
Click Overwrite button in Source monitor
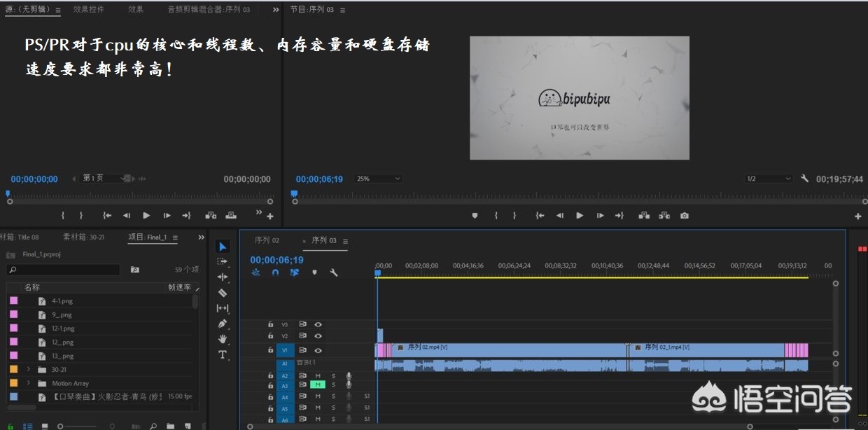230,216
